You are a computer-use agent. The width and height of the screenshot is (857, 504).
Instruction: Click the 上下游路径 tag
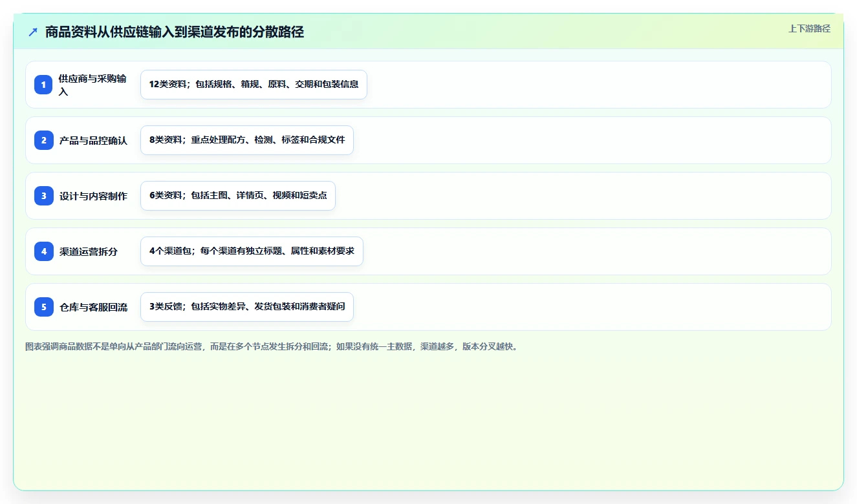click(809, 28)
